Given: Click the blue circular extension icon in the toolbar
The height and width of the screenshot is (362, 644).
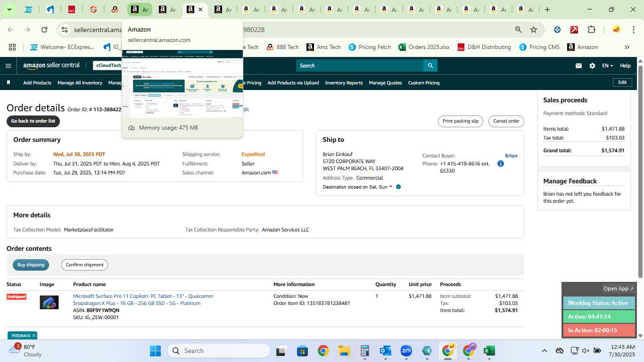Looking at the screenshot, I should [557, 30].
